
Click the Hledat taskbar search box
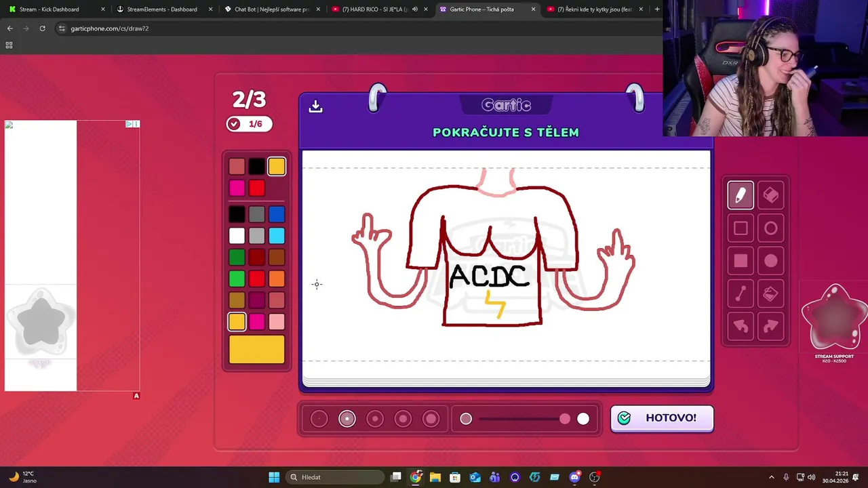tap(334, 477)
